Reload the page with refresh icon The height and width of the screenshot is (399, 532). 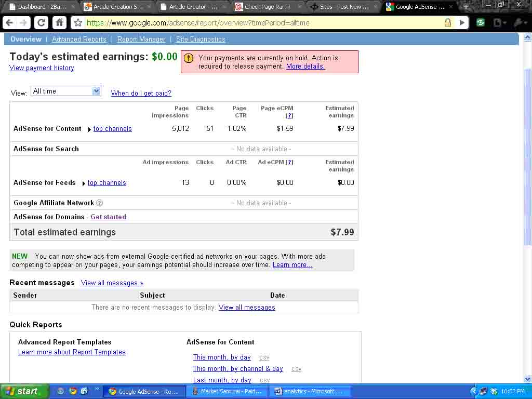41,23
